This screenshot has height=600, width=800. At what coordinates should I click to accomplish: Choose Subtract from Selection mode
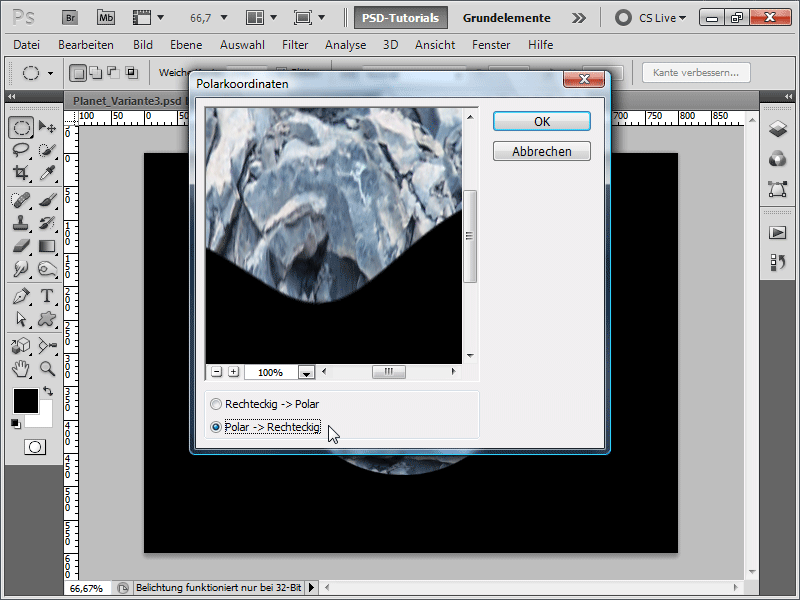113,73
